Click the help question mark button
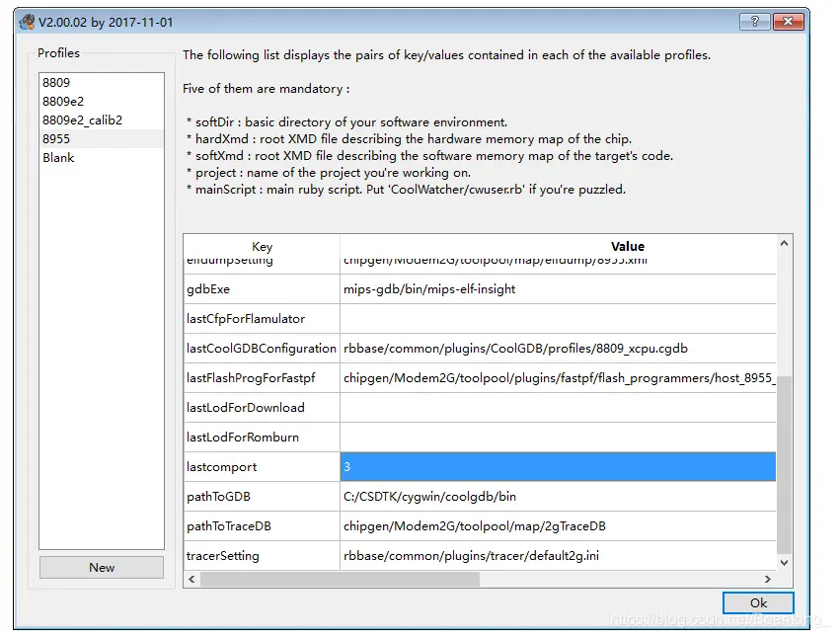This screenshot has width=840, height=638. (x=754, y=22)
